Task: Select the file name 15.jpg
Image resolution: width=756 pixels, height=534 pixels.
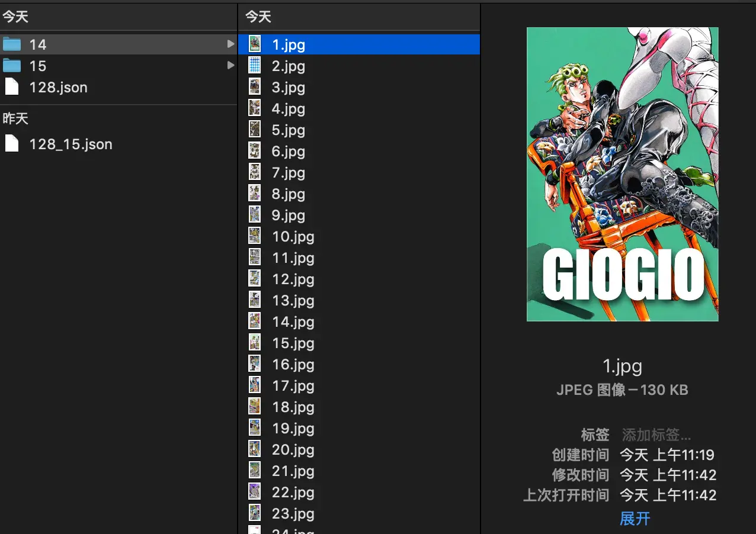Action: [293, 343]
